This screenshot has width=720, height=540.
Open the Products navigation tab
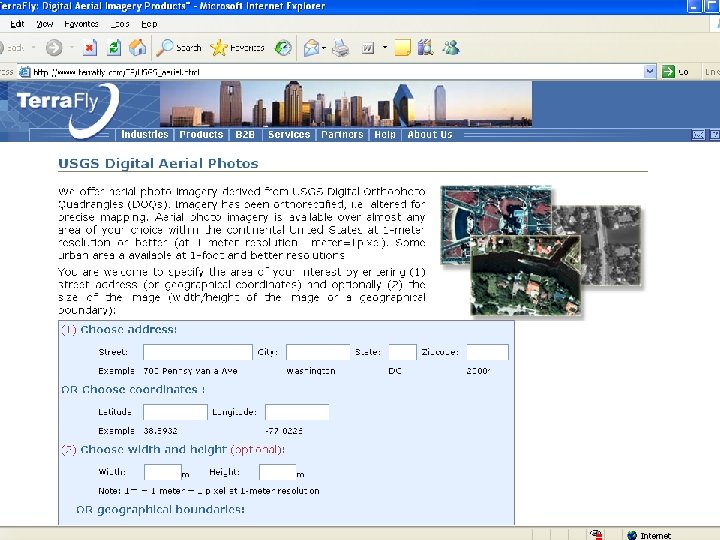(x=201, y=135)
